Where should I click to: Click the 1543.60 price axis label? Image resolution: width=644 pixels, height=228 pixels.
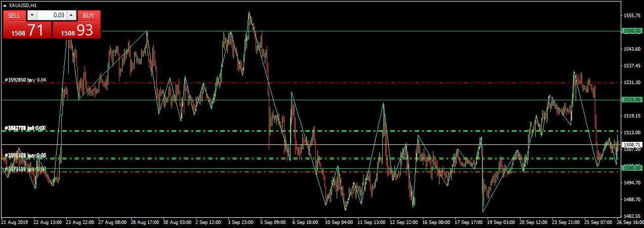tap(632, 49)
